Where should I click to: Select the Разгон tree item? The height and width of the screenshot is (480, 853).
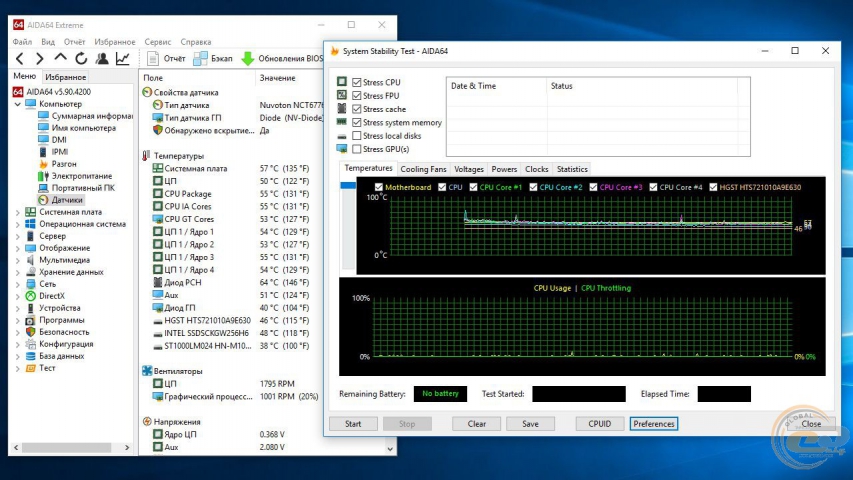58,164
